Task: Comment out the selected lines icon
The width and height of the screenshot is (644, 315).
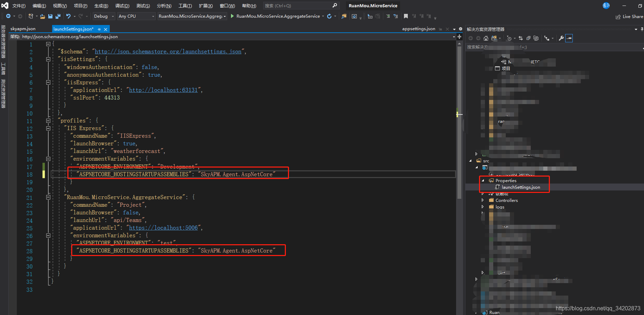Action: tap(388, 16)
